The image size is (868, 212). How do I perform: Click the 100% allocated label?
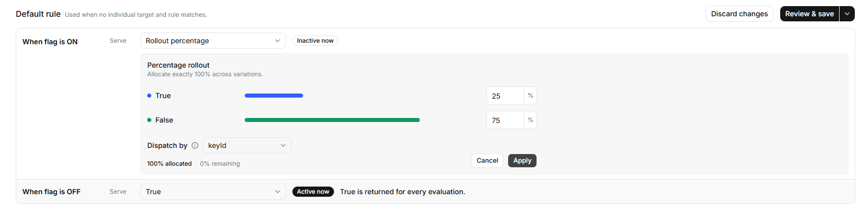(170, 164)
